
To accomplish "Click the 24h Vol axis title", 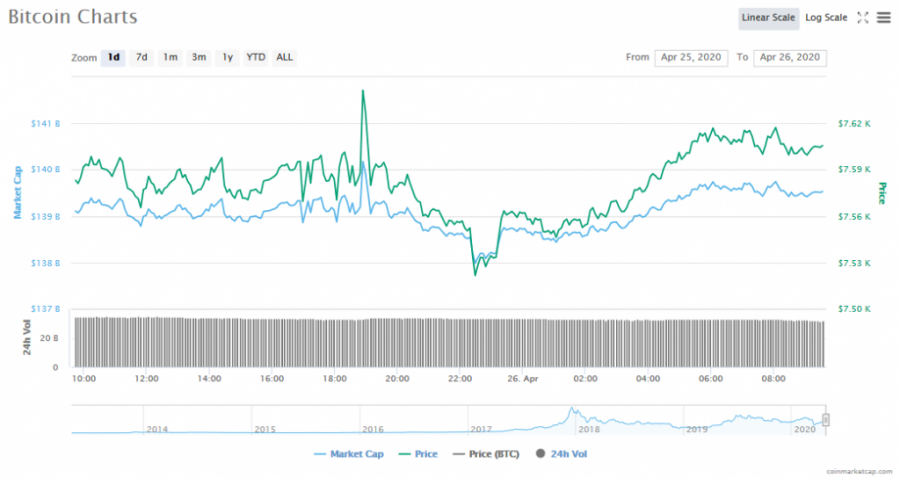I will (x=26, y=337).
